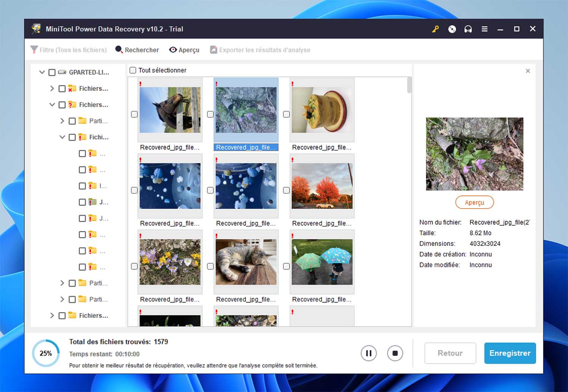Tick checkbox beside the cake photo
The height and width of the screenshot is (392, 568).
(x=286, y=114)
